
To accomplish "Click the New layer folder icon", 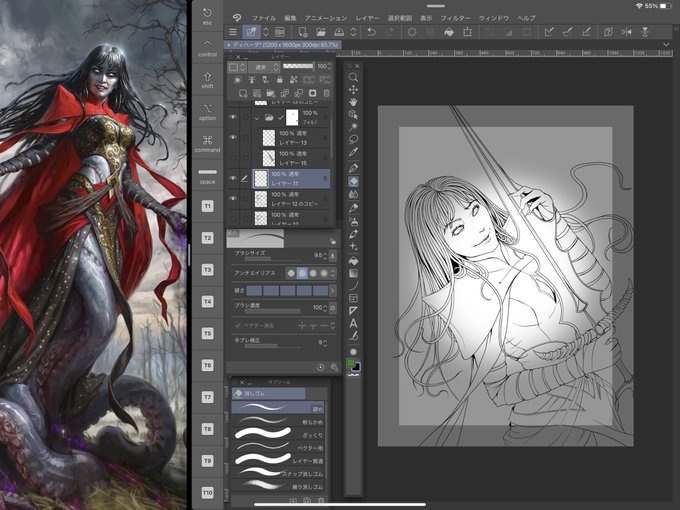I will (271, 93).
